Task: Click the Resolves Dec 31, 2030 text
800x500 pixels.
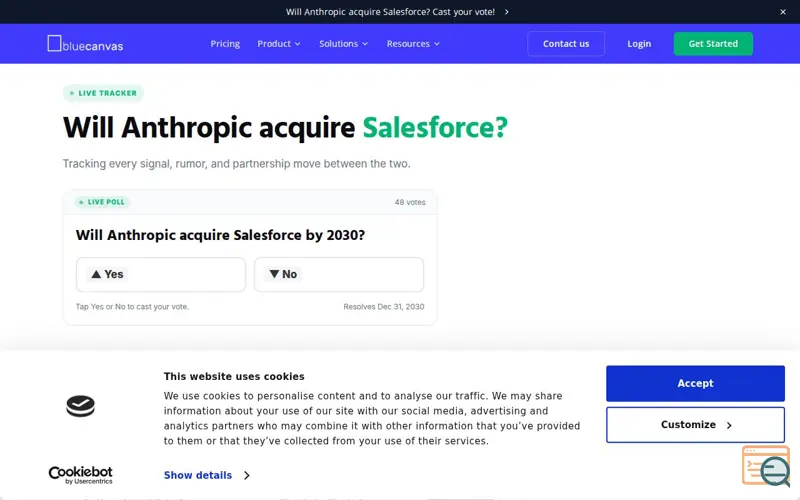Action: [x=384, y=307]
